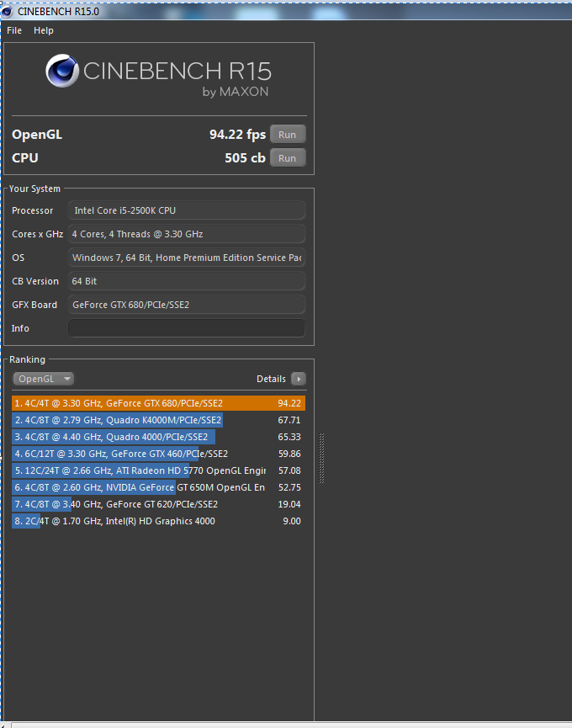Select ranking row 4 GeForce GTX 460
572x728 pixels.
(x=158, y=454)
